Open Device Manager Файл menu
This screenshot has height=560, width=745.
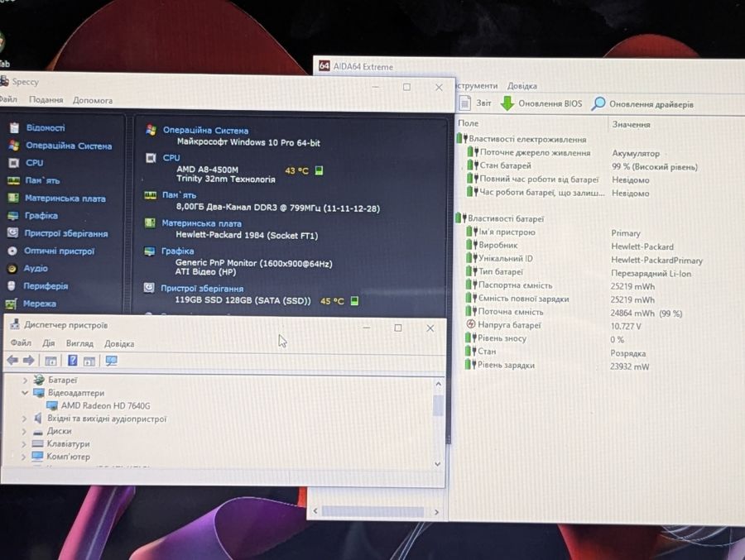(21, 343)
